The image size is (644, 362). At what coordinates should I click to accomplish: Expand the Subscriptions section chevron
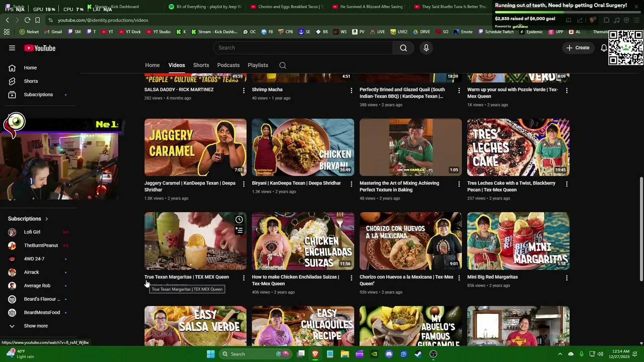pyautogui.click(x=46, y=219)
